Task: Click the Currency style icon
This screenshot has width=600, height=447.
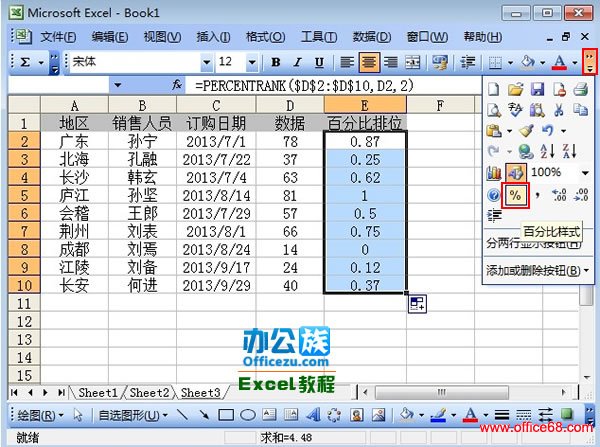Action: coord(440,62)
